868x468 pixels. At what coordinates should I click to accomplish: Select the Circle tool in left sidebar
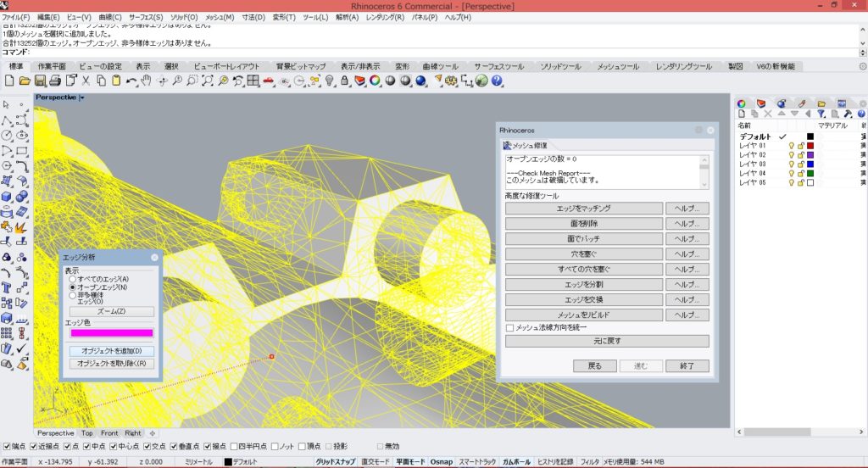tap(7, 135)
